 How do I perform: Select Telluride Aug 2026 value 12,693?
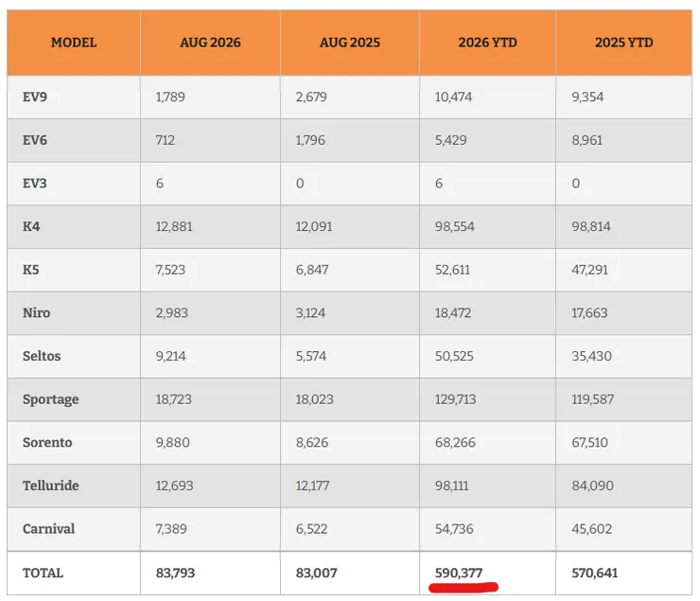[x=175, y=486]
